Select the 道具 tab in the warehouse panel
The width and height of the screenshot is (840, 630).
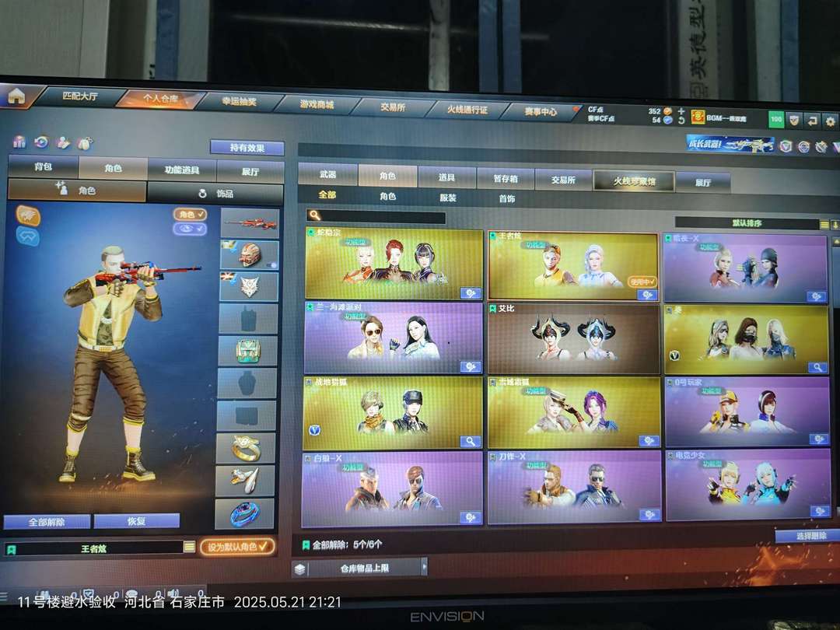click(x=446, y=177)
